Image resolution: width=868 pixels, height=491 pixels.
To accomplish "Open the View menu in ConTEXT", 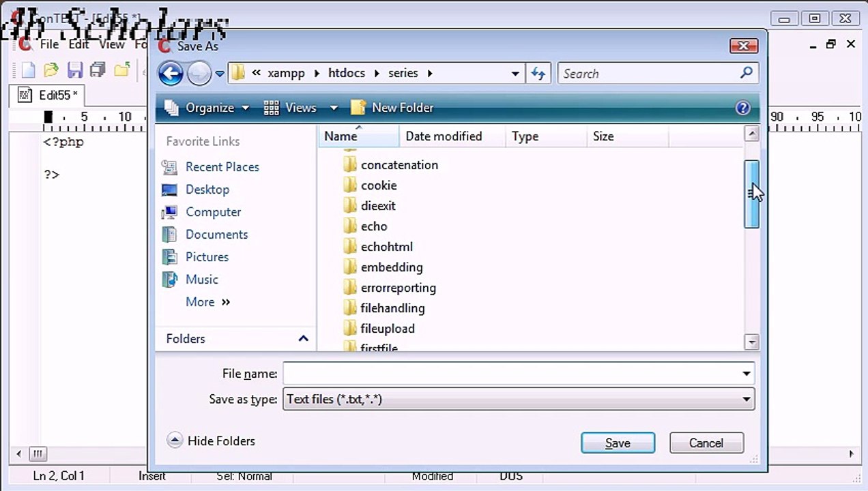I will tap(112, 44).
